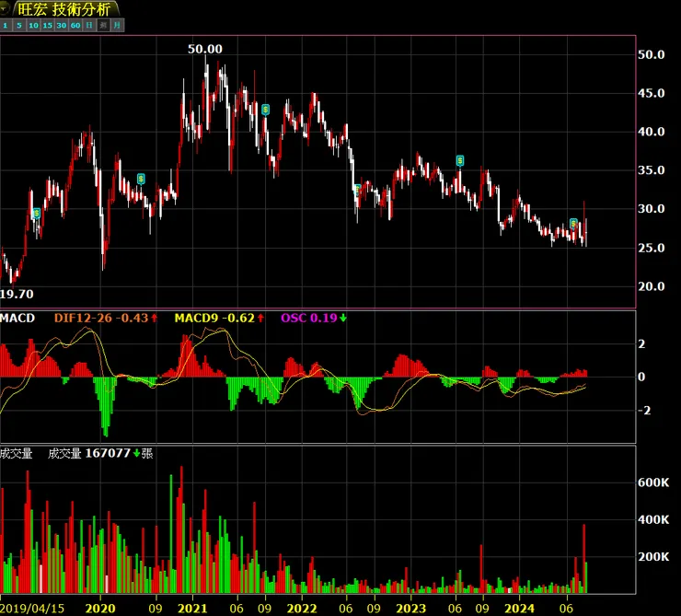This screenshot has width=681, height=616.
Task: Click the 2019/04/15 start date label
Action: (x=32, y=609)
